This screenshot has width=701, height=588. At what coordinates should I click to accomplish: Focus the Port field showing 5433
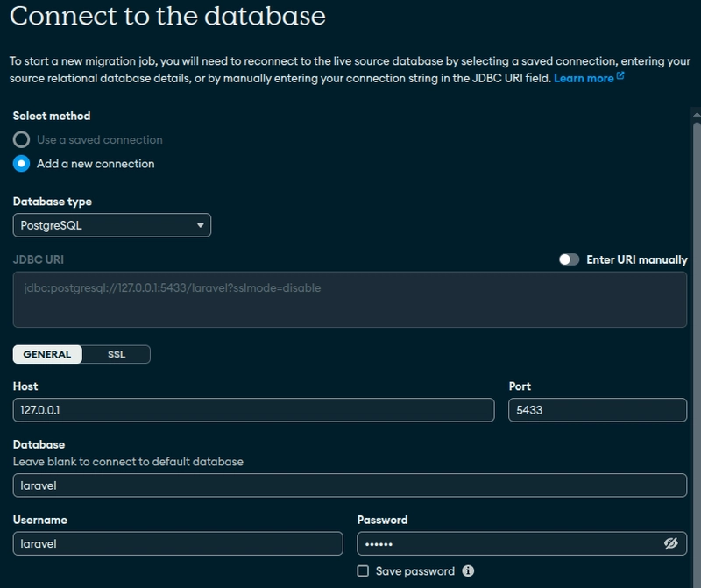(597, 409)
